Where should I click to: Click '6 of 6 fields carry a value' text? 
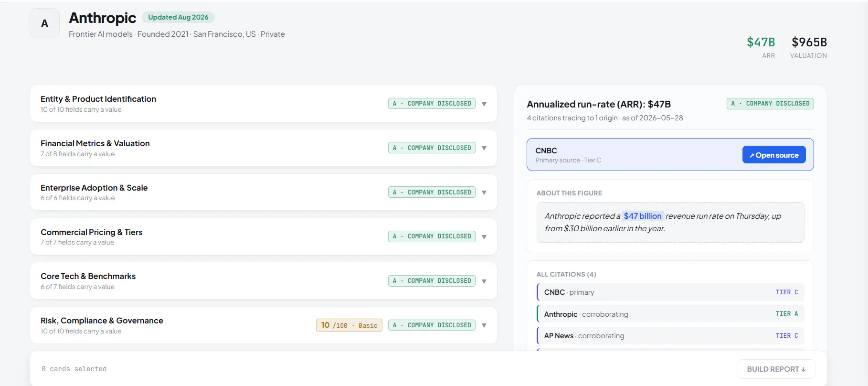77,198
